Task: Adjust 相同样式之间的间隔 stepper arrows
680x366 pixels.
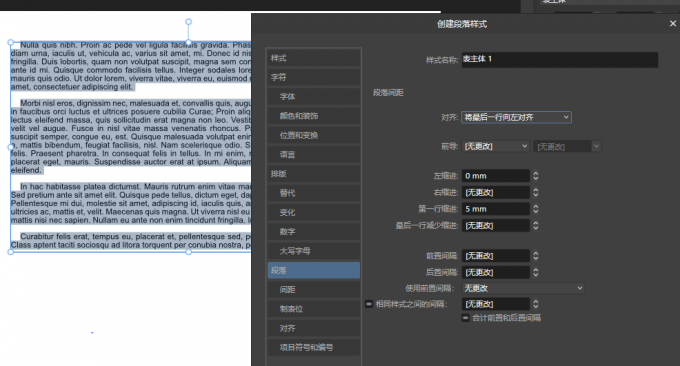Action: (x=536, y=304)
